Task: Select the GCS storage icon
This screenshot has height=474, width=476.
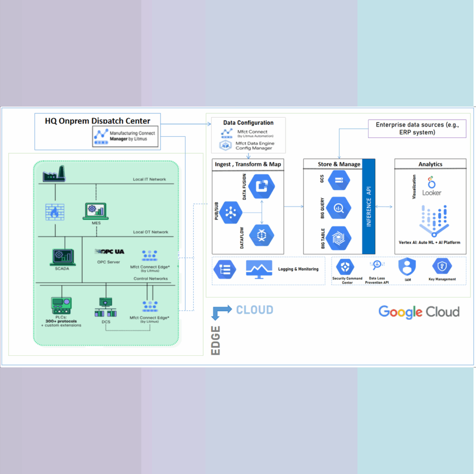Action: click(338, 180)
